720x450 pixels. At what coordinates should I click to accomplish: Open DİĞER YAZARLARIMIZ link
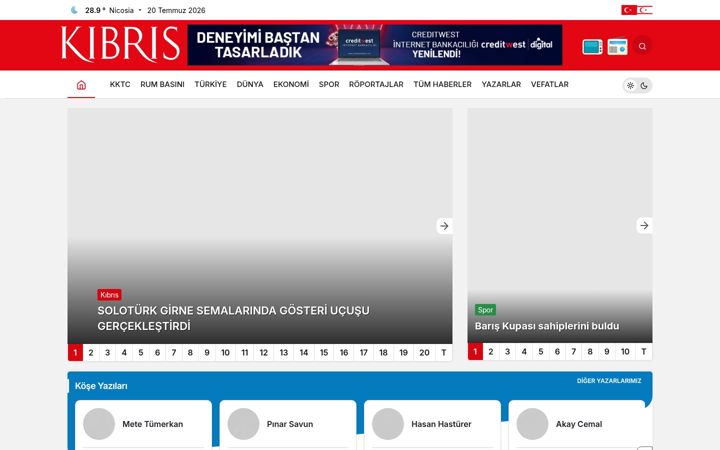click(609, 381)
